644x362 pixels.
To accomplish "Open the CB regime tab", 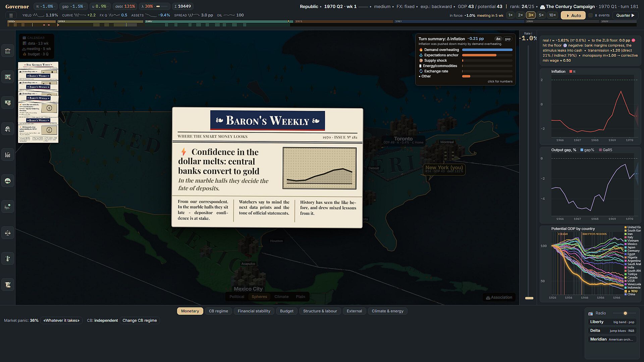I will tap(218, 311).
